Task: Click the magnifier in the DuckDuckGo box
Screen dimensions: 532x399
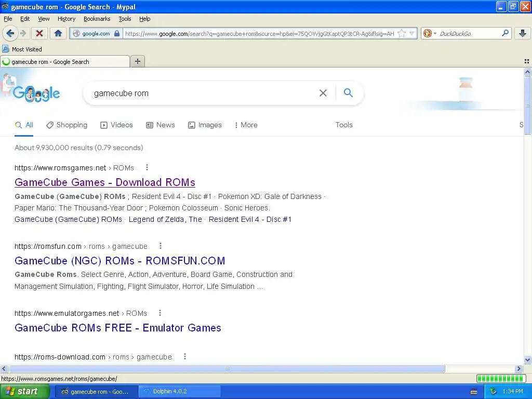Action: tap(505, 33)
